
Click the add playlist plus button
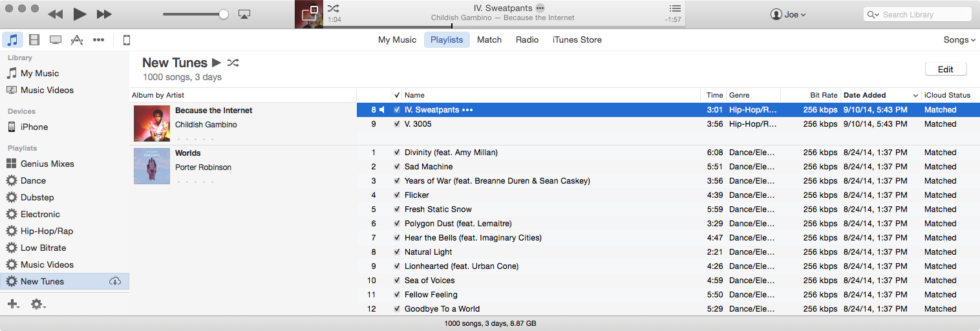[x=14, y=304]
